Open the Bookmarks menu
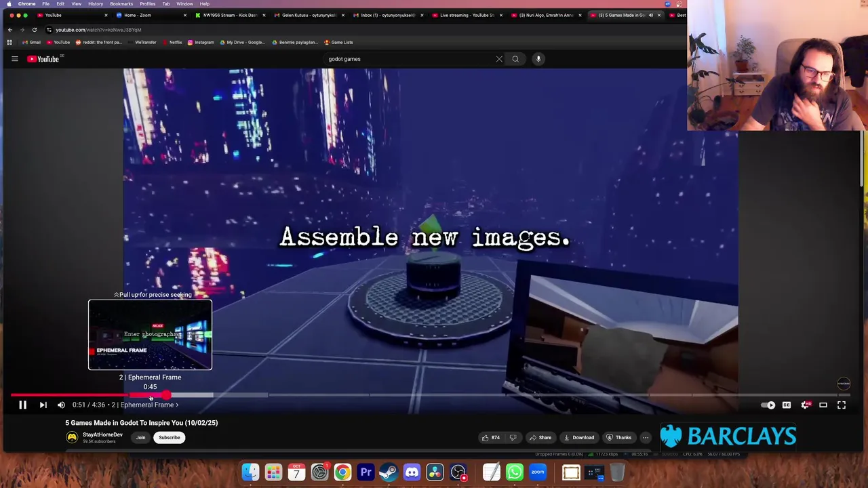 tap(121, 4)
